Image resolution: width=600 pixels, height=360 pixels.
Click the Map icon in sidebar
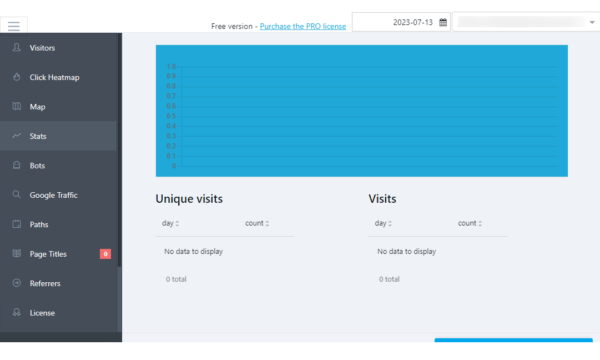(16, 106)
